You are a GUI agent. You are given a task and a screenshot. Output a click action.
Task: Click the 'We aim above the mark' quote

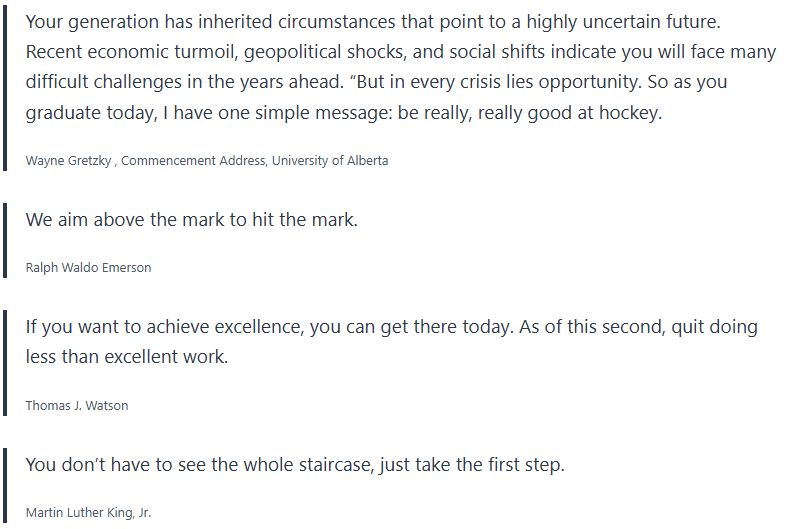click(191, 219)
